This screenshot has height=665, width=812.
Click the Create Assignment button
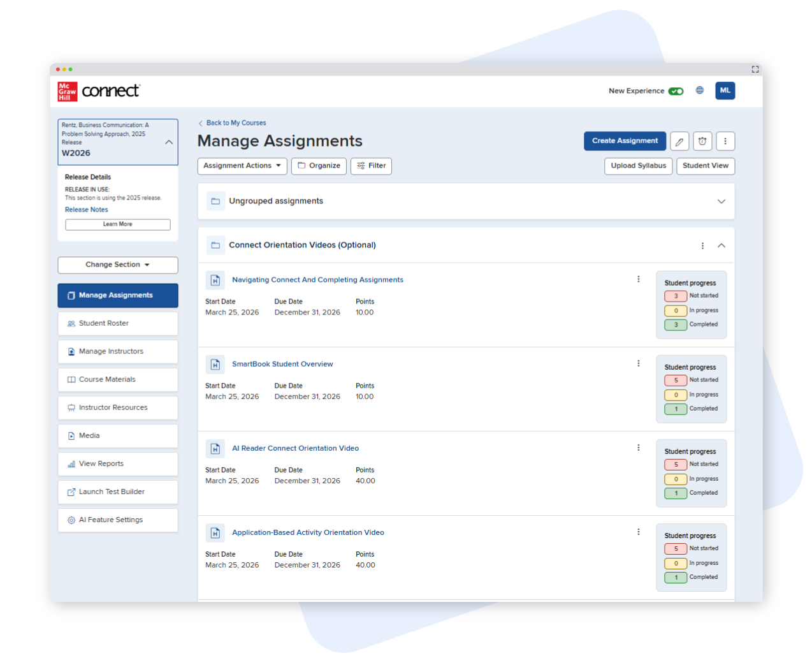click(x=625, y=141)
